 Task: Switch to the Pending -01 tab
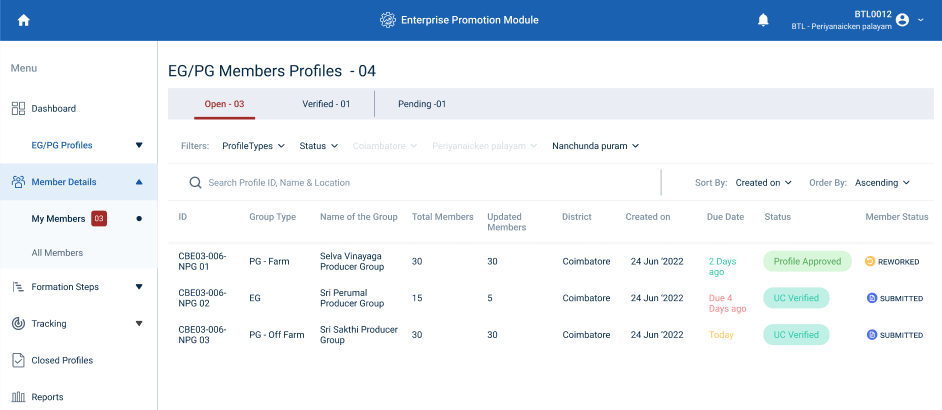click(422, 104)
